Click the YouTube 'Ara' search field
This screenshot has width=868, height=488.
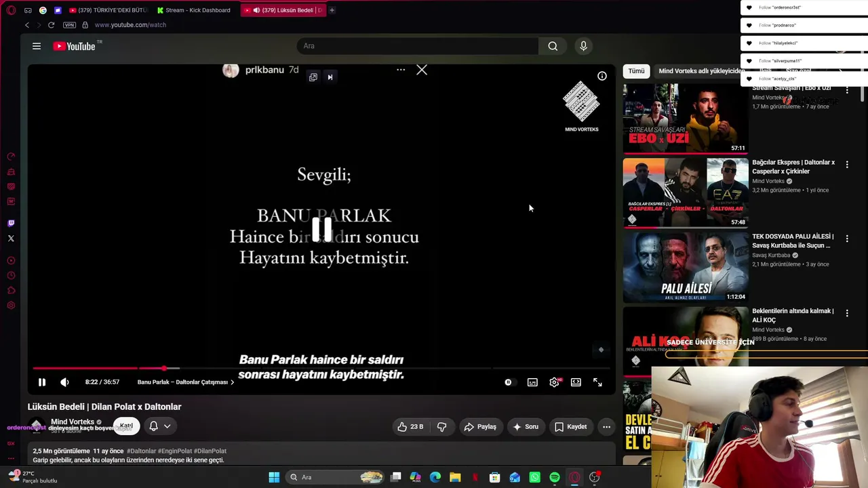[418, 46]
